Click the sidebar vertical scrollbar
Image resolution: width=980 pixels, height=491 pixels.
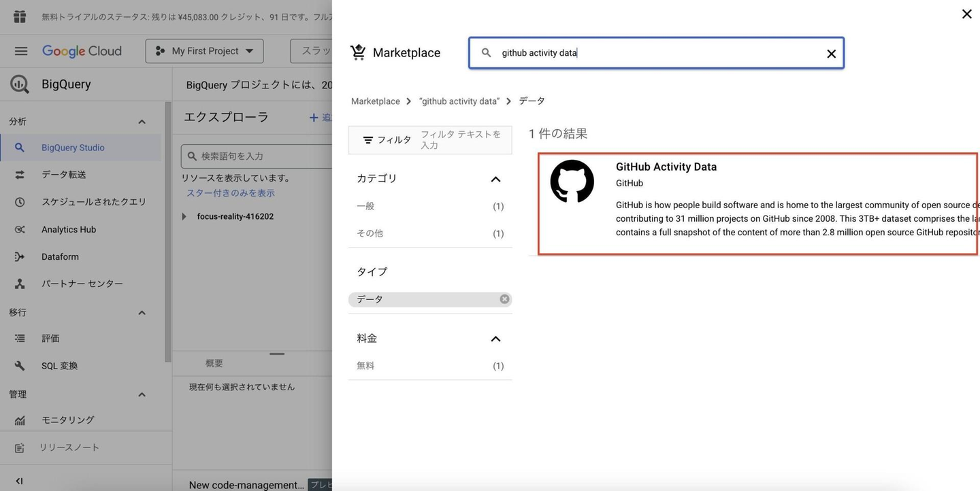point(168,231)
